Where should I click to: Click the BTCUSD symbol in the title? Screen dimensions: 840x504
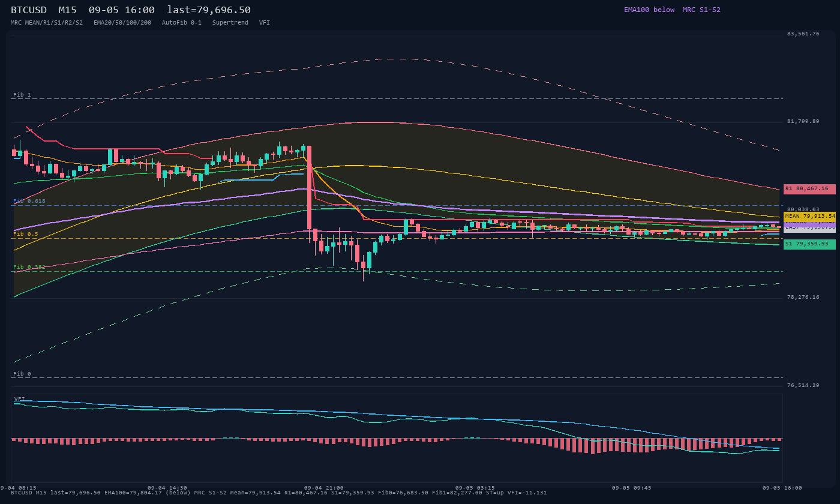coord(29,10)
